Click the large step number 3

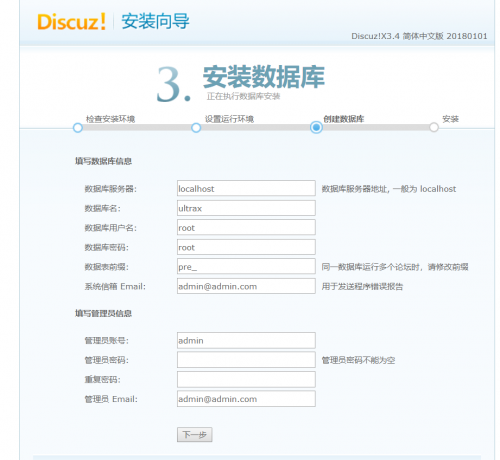(x=173, y=84)
